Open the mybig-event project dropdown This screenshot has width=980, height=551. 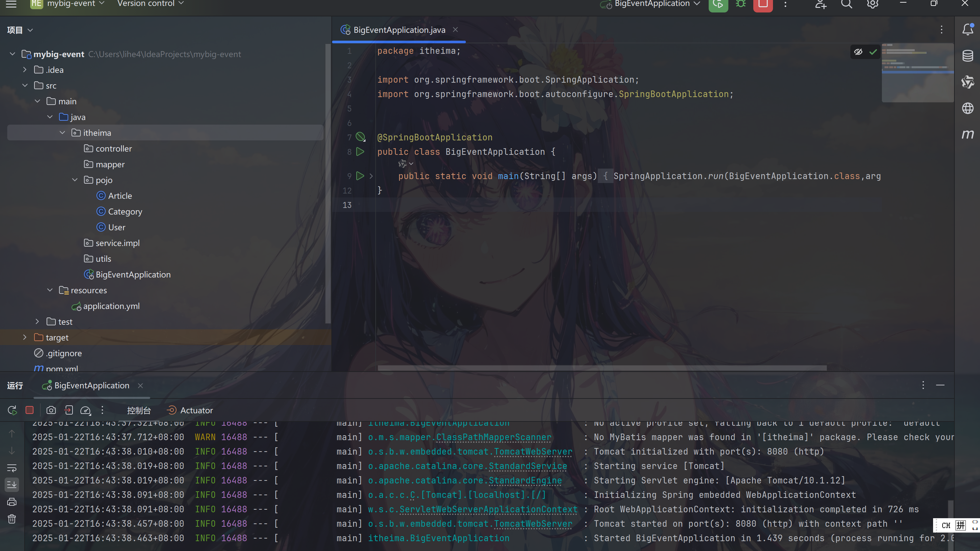(67, 4)
